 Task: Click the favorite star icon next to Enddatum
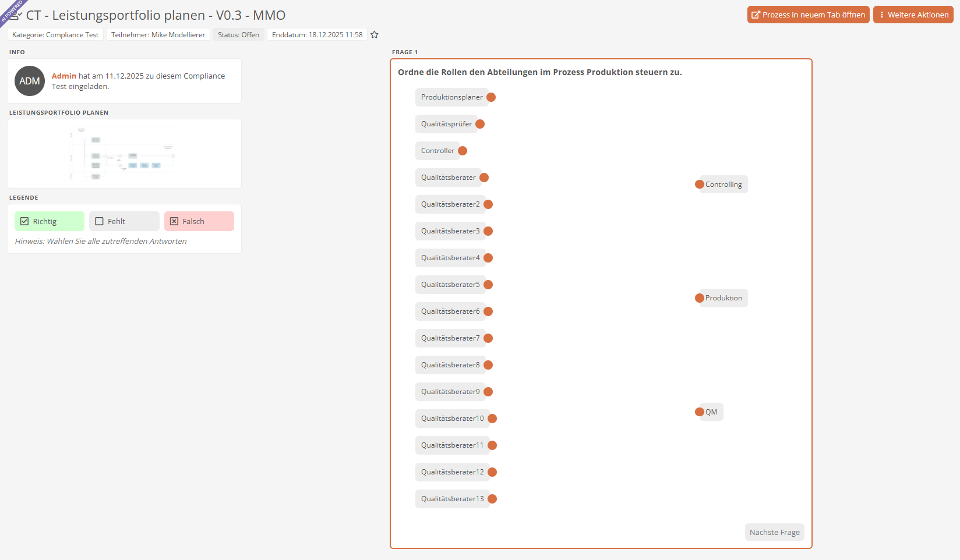click(x=375, y=35)
